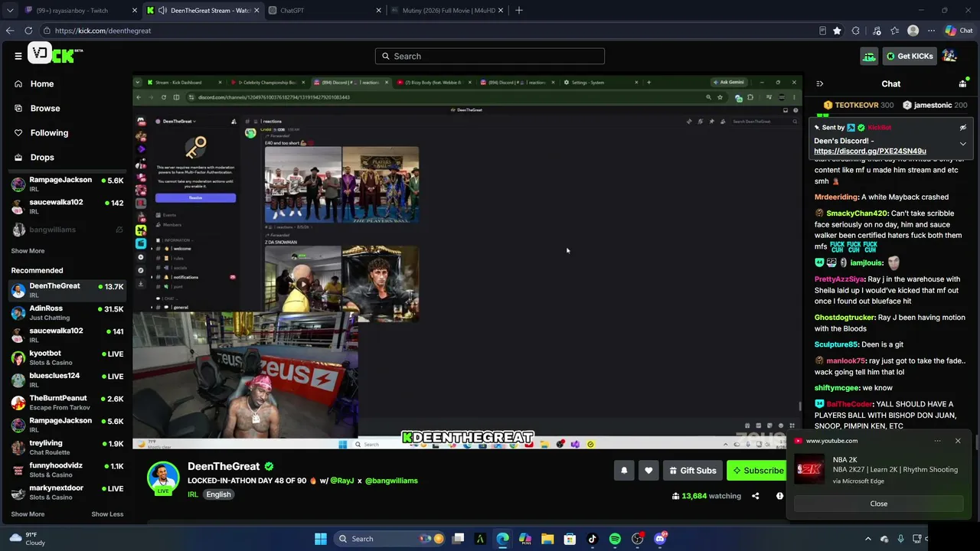Switch to the Mutiny (2026) movie tab
Screen dimensions: 980x551
coord(446,11)
